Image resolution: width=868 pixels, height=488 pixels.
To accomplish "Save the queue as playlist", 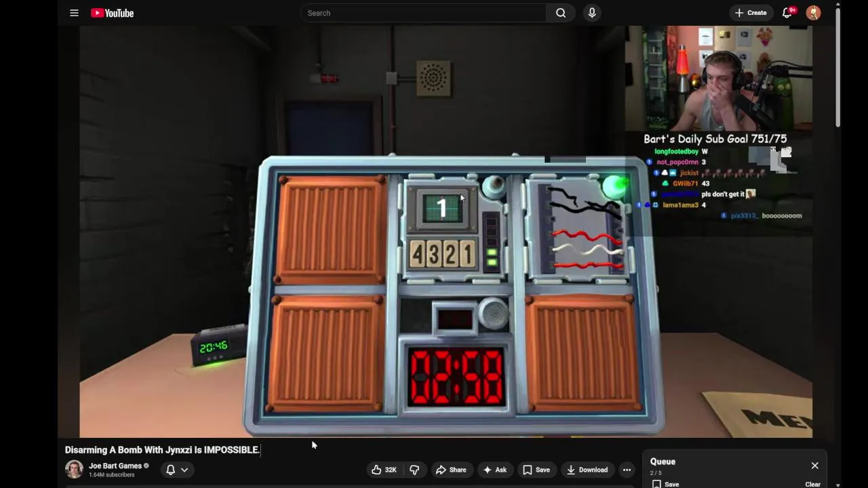I will 665,484.
